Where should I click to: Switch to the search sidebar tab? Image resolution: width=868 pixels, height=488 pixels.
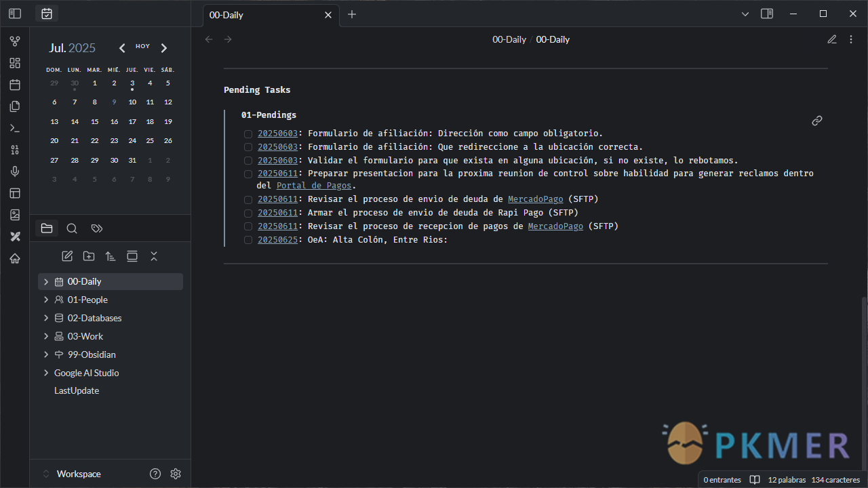(72, 228)
